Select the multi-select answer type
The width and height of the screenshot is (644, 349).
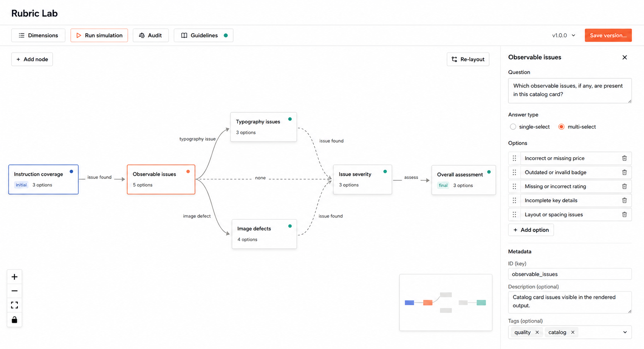tap(561, 127)
